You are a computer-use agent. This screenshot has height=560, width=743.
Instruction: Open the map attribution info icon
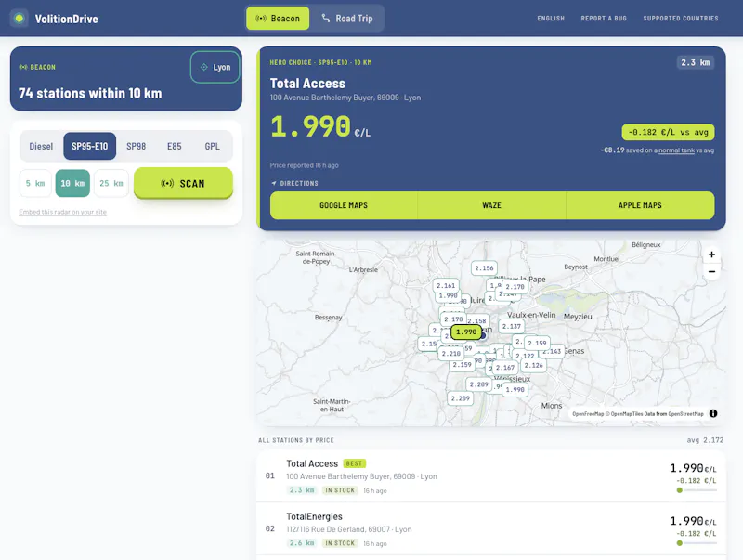tap(713, 413)
